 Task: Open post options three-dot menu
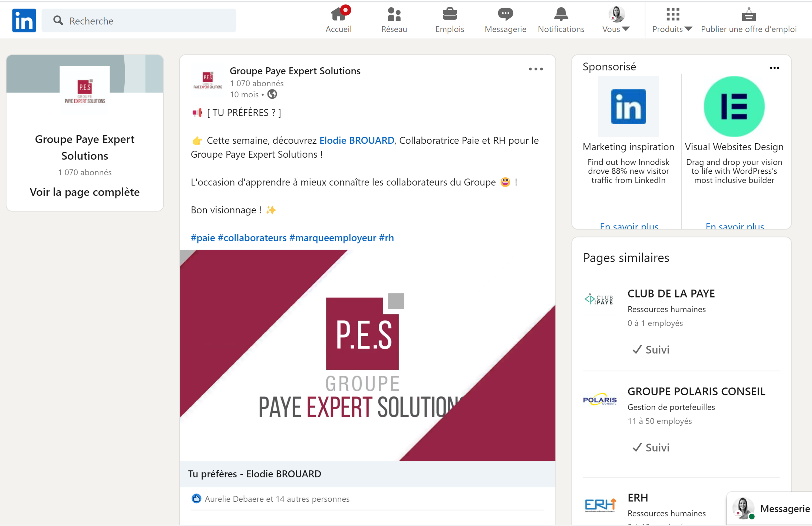pos(536,69)
